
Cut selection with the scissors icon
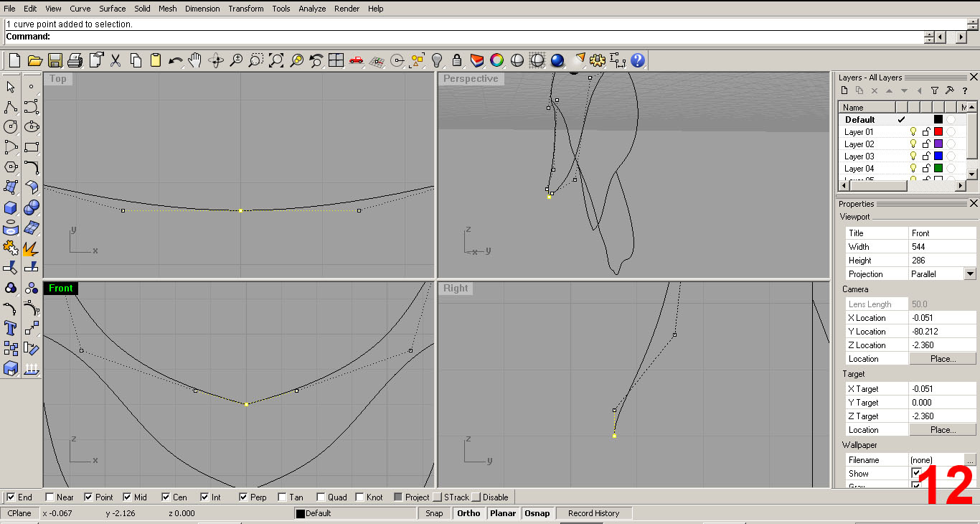pos(115,60)
